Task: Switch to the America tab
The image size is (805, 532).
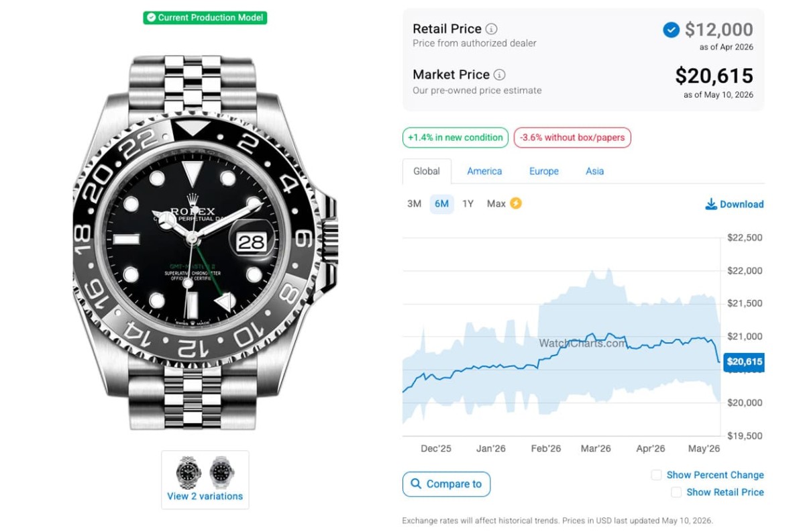Action: point(484,171)
